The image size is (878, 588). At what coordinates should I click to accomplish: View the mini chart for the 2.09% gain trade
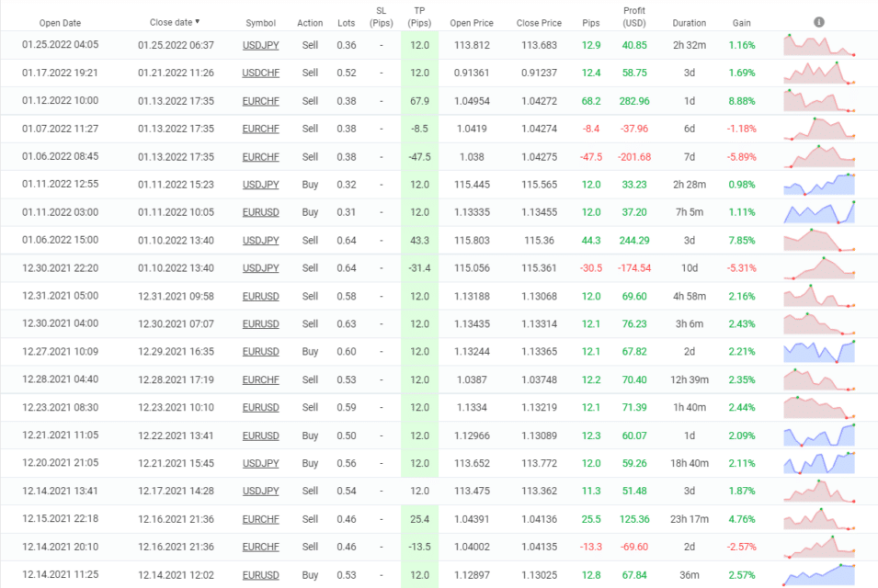pos(818,435)
